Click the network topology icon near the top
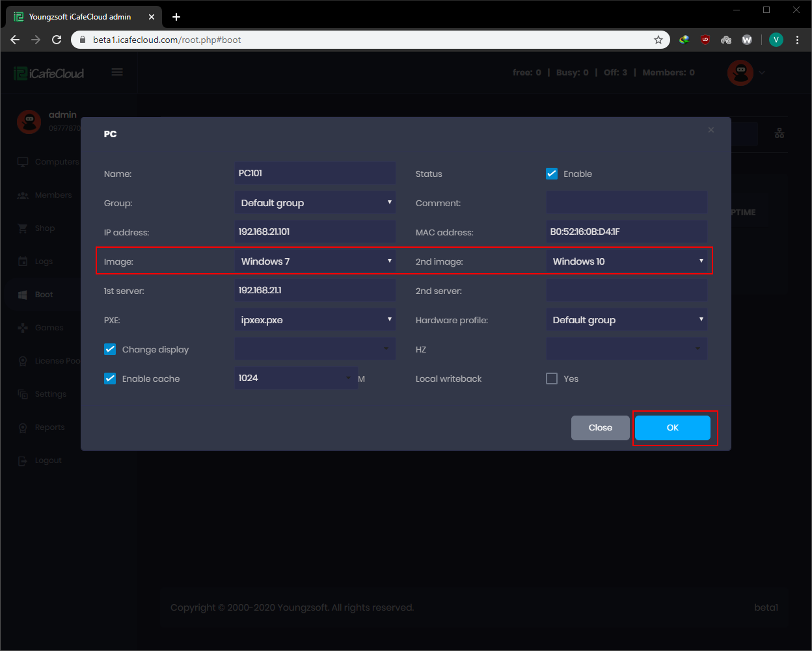This screenshot has width=812, height=651. tap(779, 133)
